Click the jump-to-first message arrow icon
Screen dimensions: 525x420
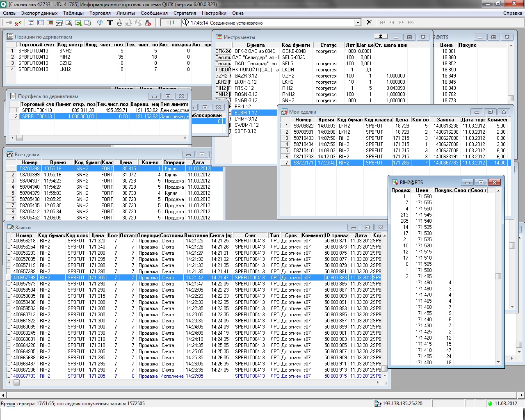382,22
